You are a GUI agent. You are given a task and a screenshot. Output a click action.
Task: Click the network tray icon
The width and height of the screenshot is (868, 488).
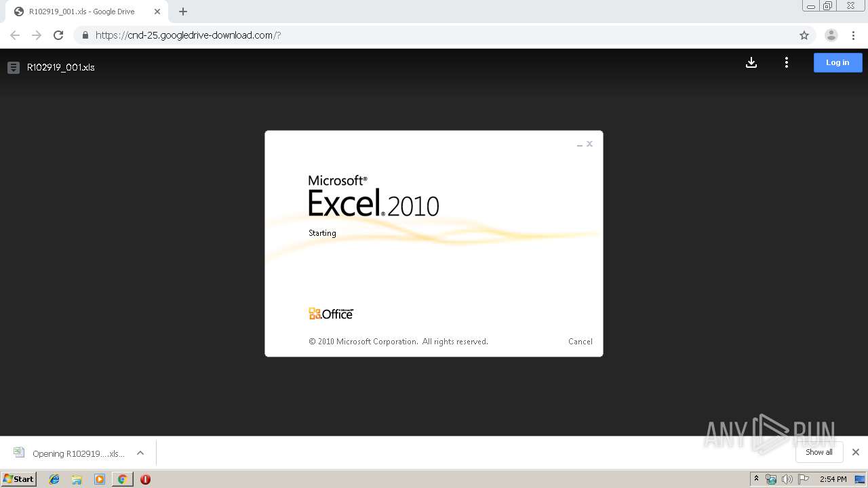click(771, 479)
